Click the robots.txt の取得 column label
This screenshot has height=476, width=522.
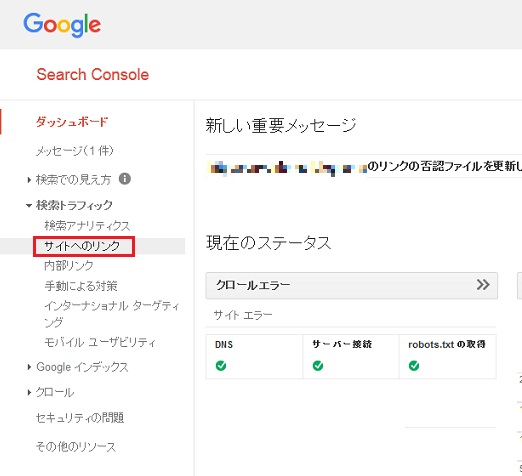[x=447, y=344]
